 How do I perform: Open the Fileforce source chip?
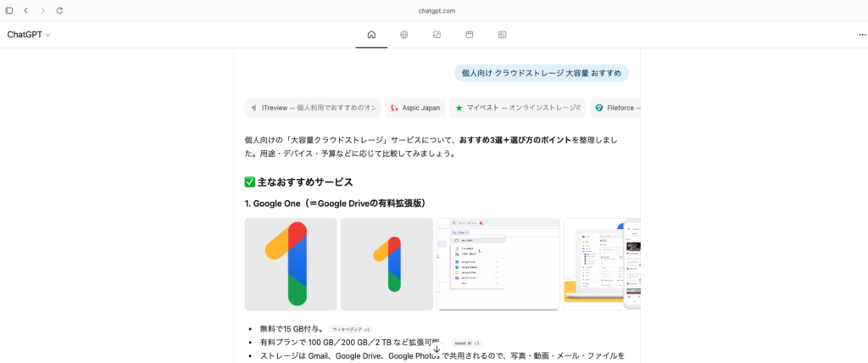pyautogui.click(x=616, y=108)
